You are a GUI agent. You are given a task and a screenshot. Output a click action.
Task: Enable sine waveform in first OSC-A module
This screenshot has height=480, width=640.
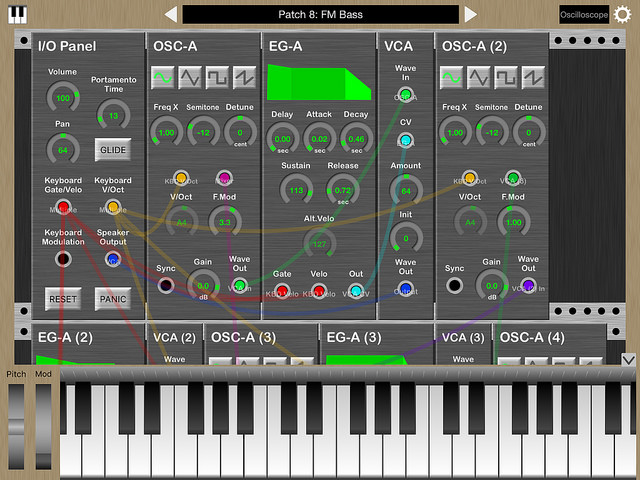(x=163, y=77)
